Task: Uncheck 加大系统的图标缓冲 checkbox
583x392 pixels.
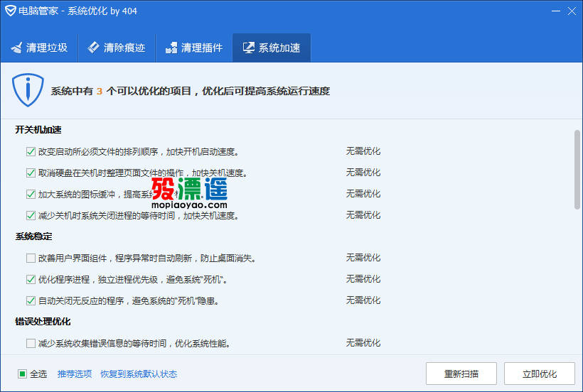Action: [31, 194]
